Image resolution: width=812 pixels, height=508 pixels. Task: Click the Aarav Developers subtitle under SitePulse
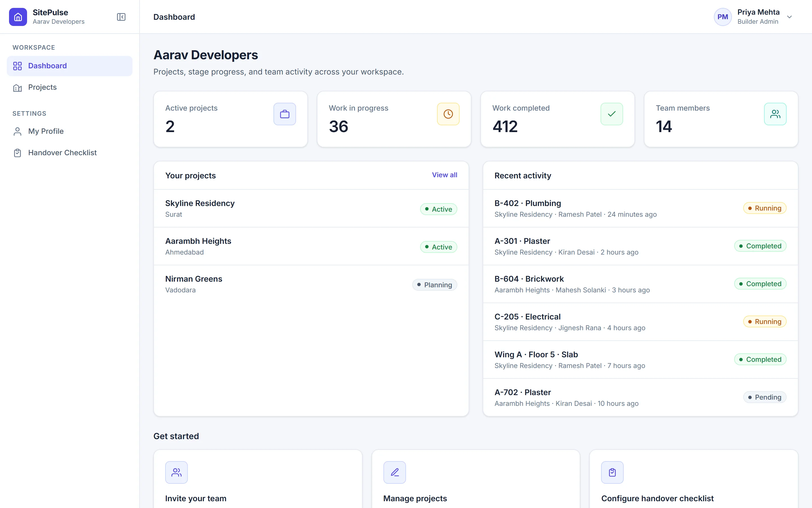tap(59, 21)
